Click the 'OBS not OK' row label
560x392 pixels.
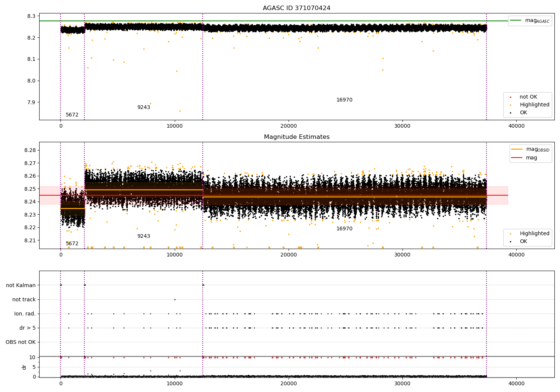point(21,342)
